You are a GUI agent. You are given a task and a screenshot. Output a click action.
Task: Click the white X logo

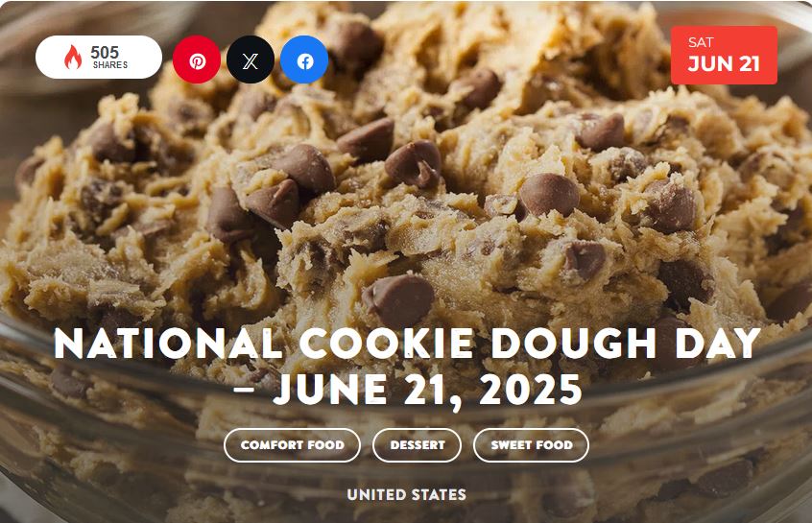coord(251,61)
